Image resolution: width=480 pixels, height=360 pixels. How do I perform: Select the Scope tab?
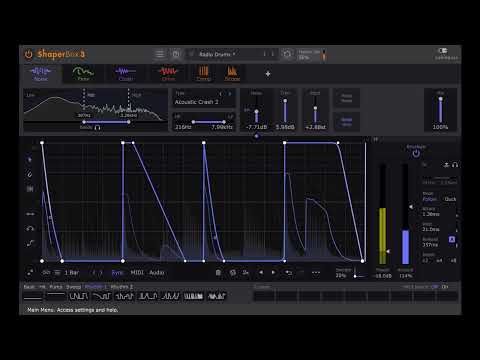coord(232,74)
